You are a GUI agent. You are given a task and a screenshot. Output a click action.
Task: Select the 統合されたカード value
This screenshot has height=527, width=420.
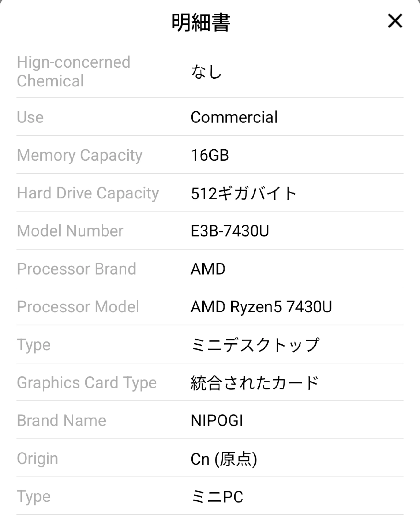pyautogui.click(x=255, y=383)
